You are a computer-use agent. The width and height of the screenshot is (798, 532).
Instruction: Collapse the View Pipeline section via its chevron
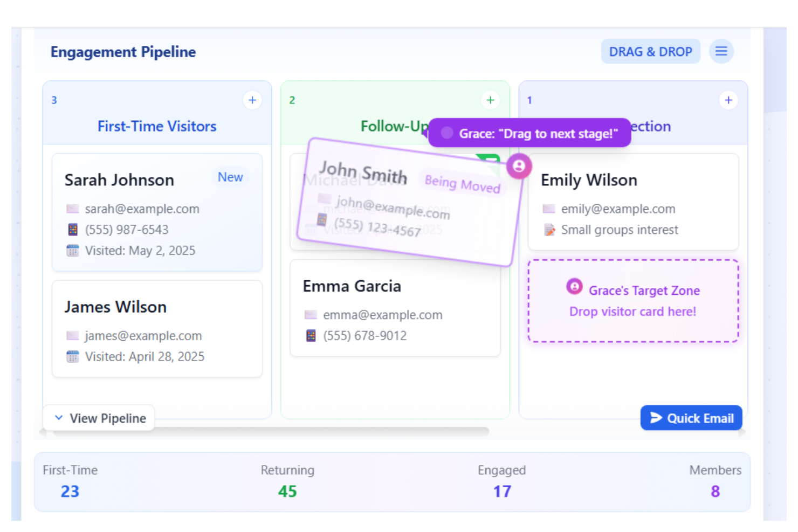[59, 417]
